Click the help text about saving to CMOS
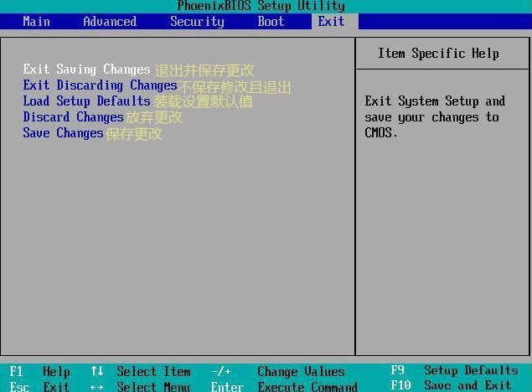532x392 pixels. click(435, 116)
